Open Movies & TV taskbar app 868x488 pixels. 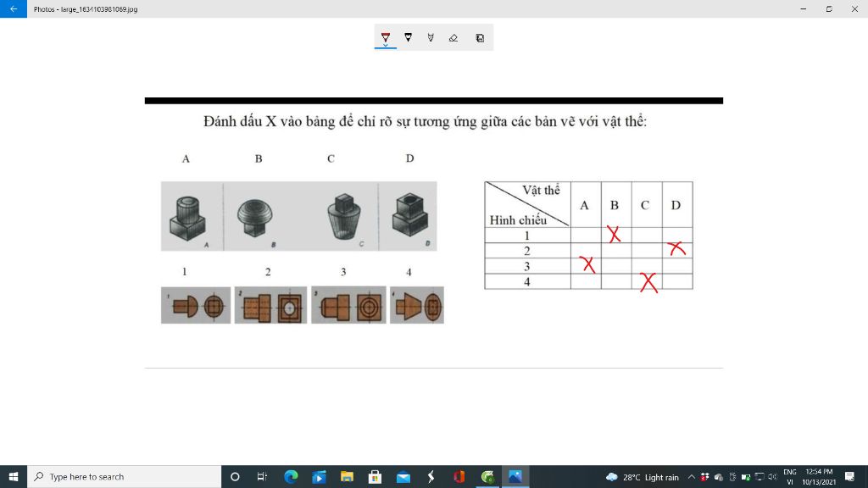pos(319,476)
